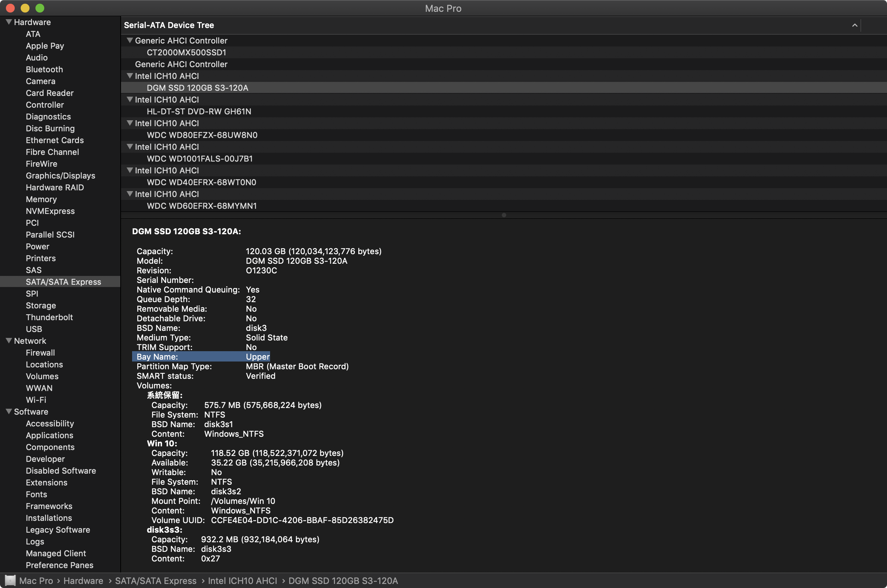
Task: Click the disk3s3 volume heading
Action: coord(165,530)
